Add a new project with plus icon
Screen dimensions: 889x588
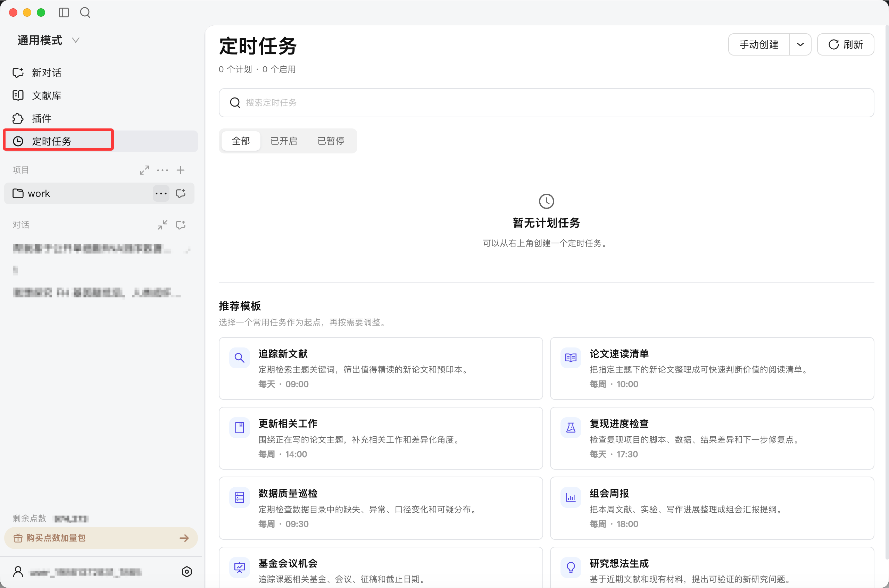click(x=181, y=170)
